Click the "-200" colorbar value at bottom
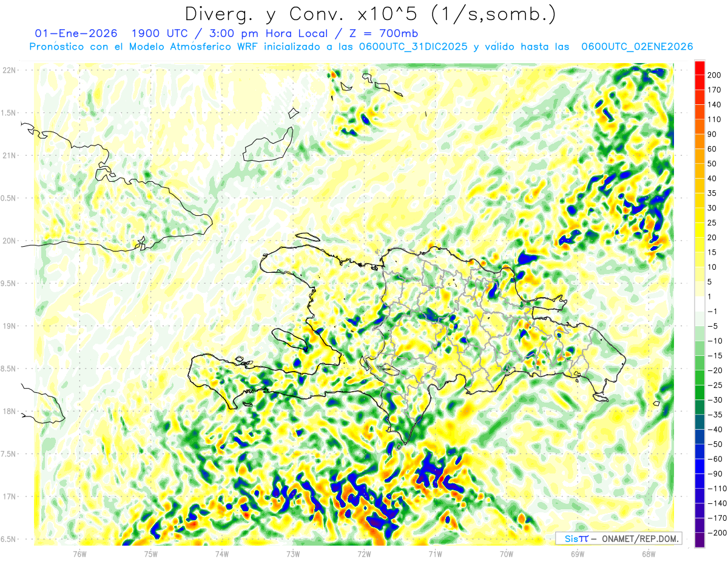 click(x=716, y=533)
